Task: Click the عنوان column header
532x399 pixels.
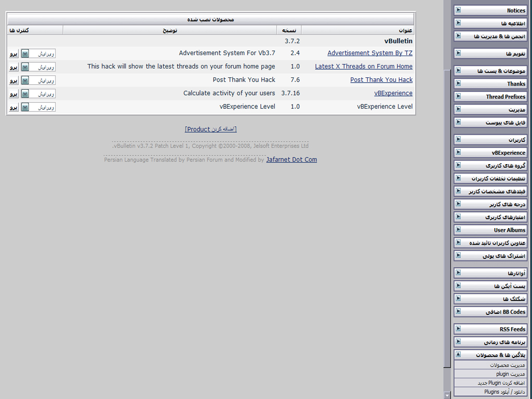Action: (357, 30)
